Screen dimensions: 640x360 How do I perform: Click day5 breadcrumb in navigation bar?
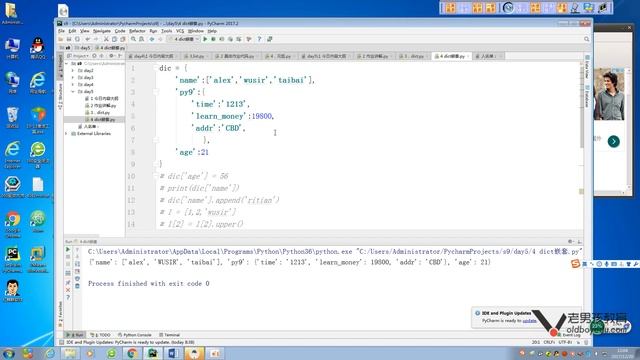pos(83,48)
